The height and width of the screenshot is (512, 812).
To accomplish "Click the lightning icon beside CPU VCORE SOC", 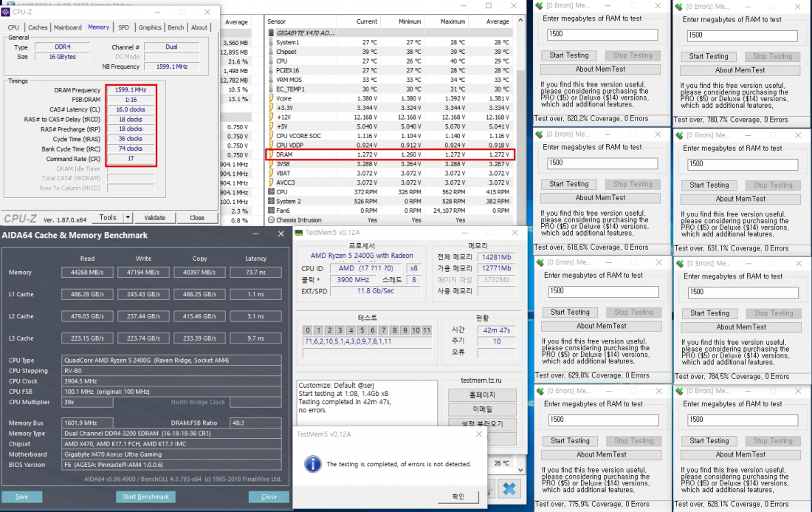I will [271, 136].
